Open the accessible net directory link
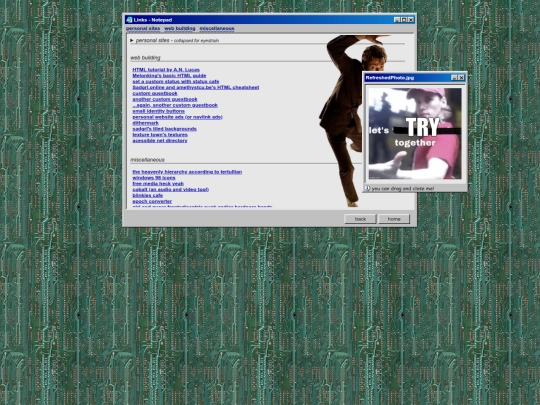The height and width of the screenshot is (405, 540). pyautogui.click(x=160, y=141)
